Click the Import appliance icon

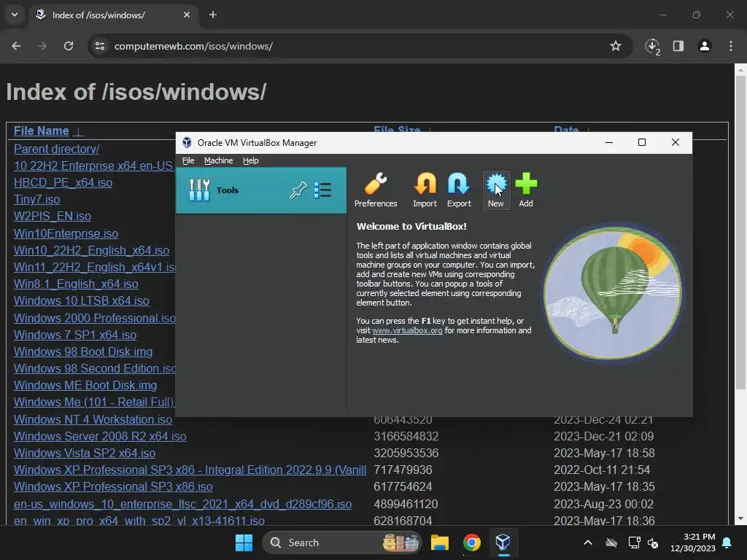click(x=425, y=190)
